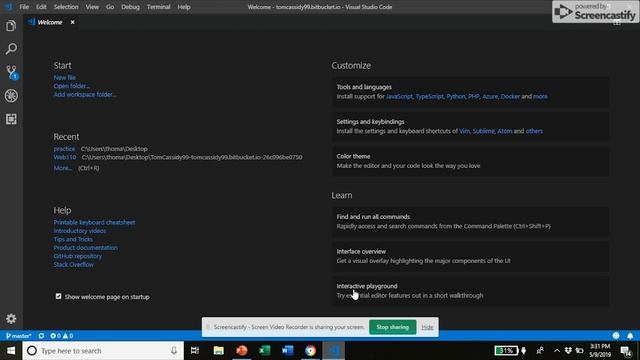
Task: Open Tips and Tricks link
Action: (x=73, y=239)
